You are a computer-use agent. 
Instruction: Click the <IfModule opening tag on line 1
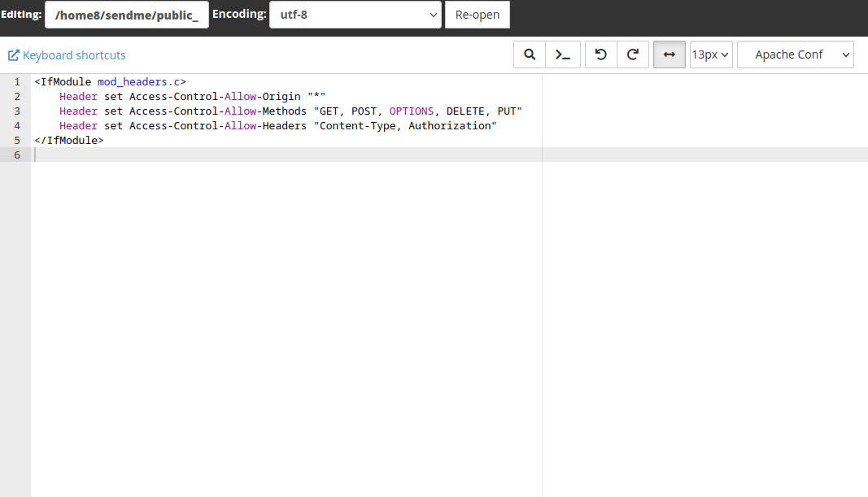[63, 82]
